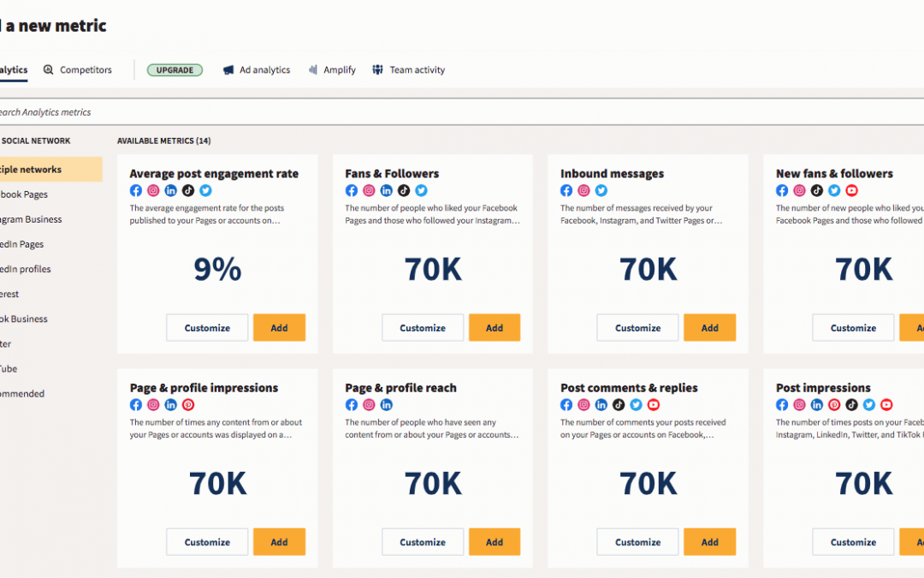Click the Competitors magnifier icon
The image size is (924, 578).
pos(48,69)
